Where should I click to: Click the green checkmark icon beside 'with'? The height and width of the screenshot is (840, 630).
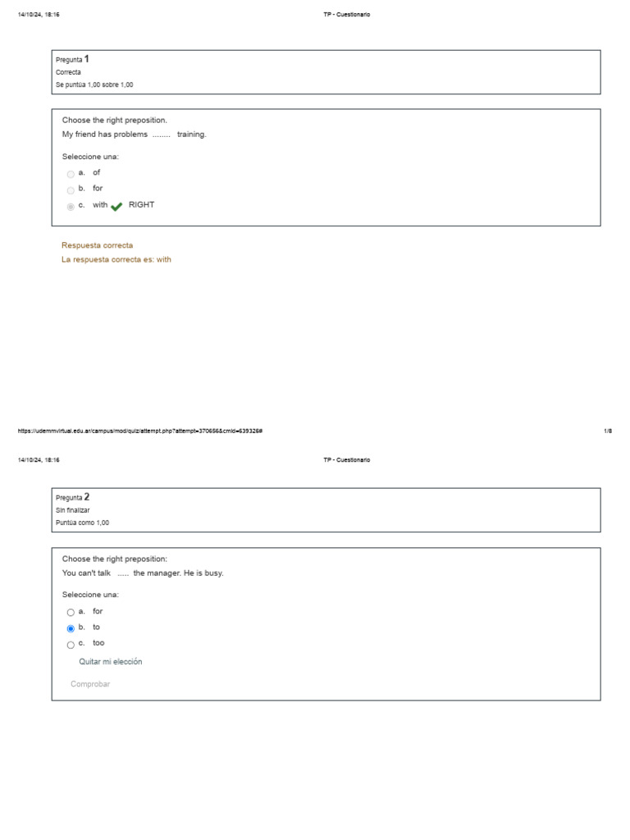click(x=116, y=207)
